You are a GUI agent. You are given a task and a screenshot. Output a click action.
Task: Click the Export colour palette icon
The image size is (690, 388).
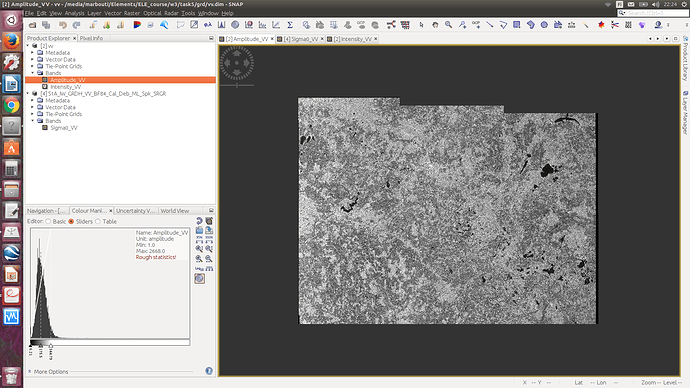coord(209,230)
